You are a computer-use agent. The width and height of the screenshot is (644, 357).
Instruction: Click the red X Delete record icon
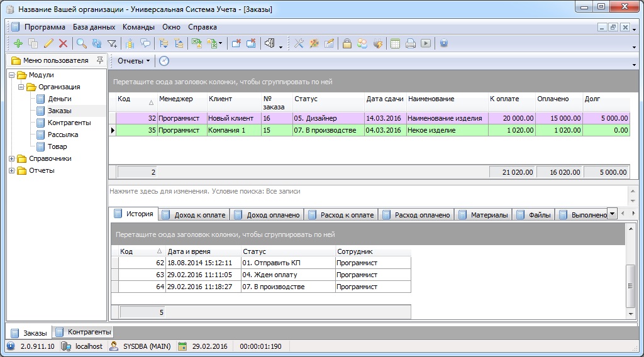pyautogui.click(x=64, y=43)
